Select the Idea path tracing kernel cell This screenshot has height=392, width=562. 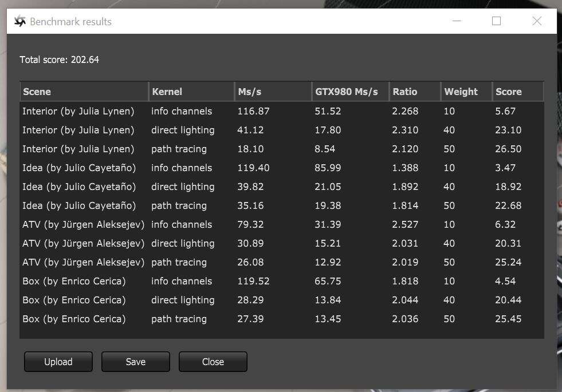coord(179,205)
